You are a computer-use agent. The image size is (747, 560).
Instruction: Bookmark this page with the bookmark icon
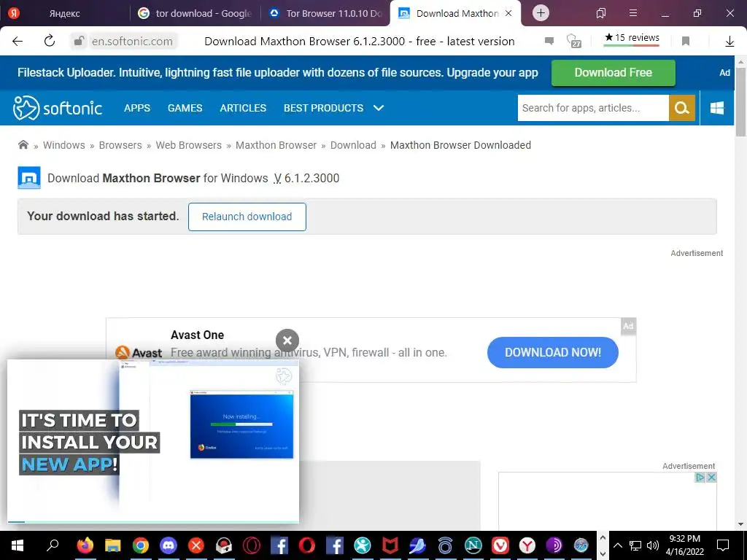pyautogui.click(x=686, y=41)
